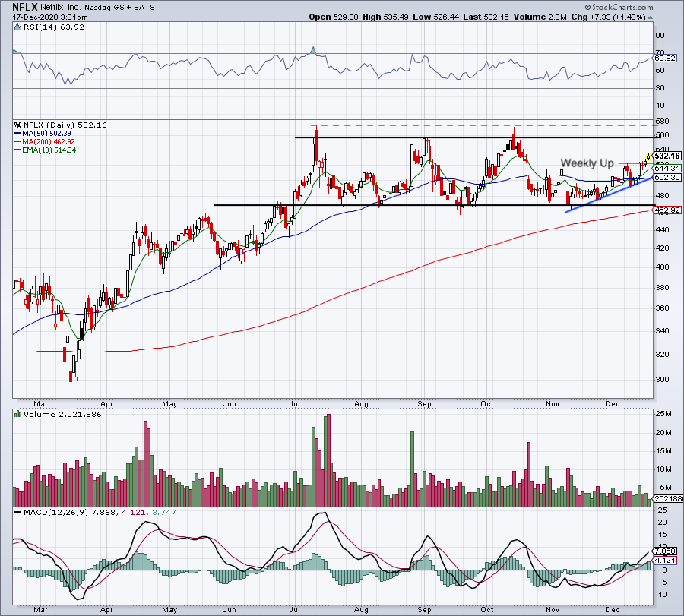Click the 'Low 526.44' header value
Image resolution: width=684 pixels, height=616 pixels.
[x=435, y=17]
